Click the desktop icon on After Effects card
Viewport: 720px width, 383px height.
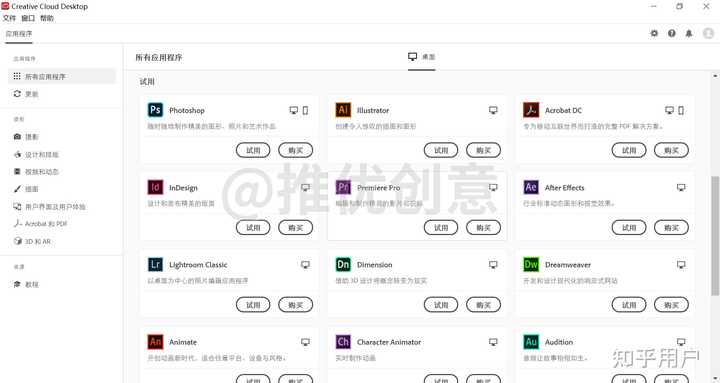click(681, 187)
